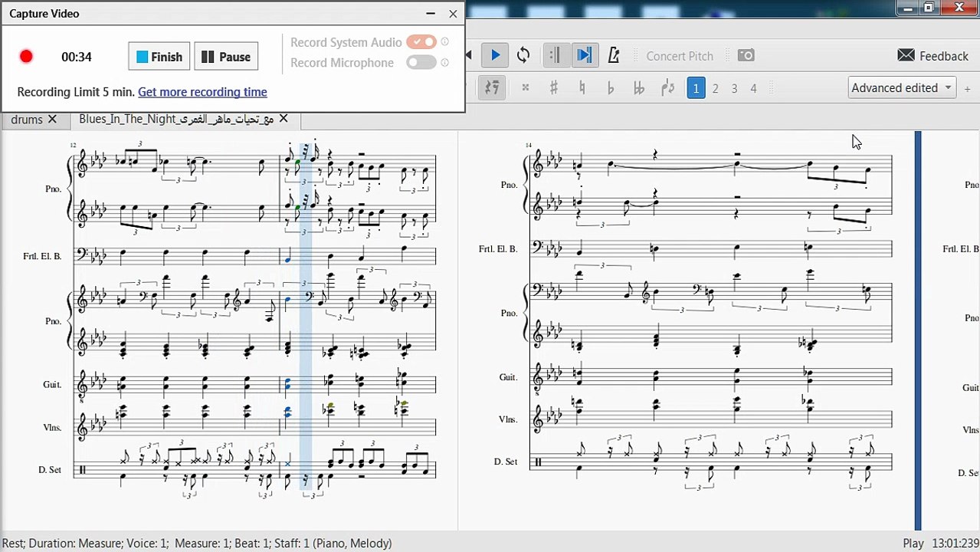Toggle play repeats button
This screenshot has height=552, width=980.
556,55
